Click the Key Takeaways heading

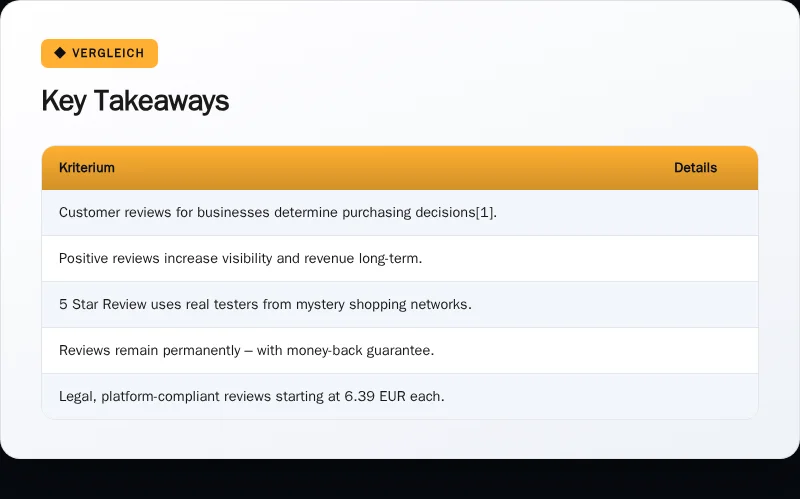click(135, 101)
